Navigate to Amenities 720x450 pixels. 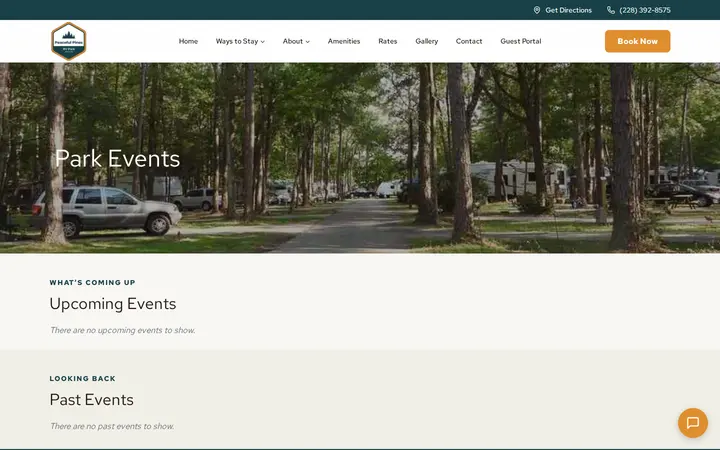[x=344, y=41]
